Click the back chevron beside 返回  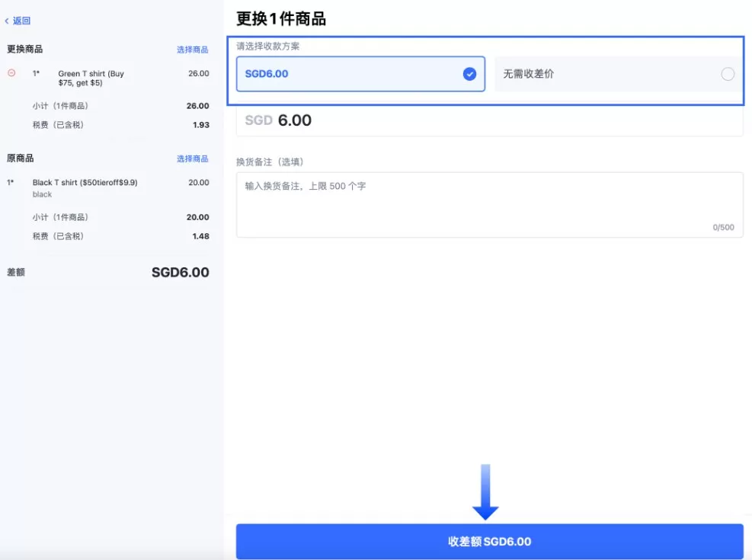click(x=6, y=21)
